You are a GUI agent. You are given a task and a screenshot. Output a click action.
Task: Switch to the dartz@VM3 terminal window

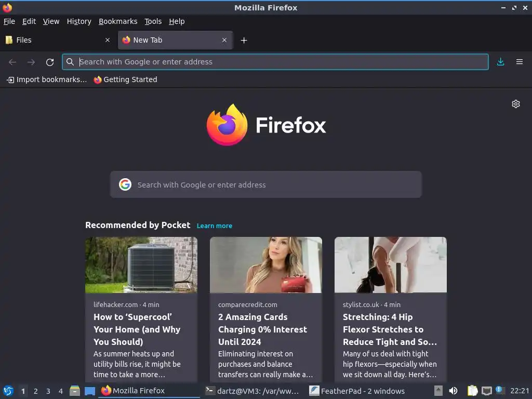[x=254, y=391]
